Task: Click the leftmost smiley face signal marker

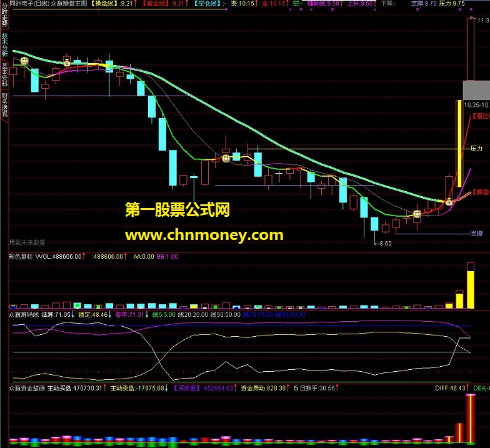Action: (x=24, y=61)
